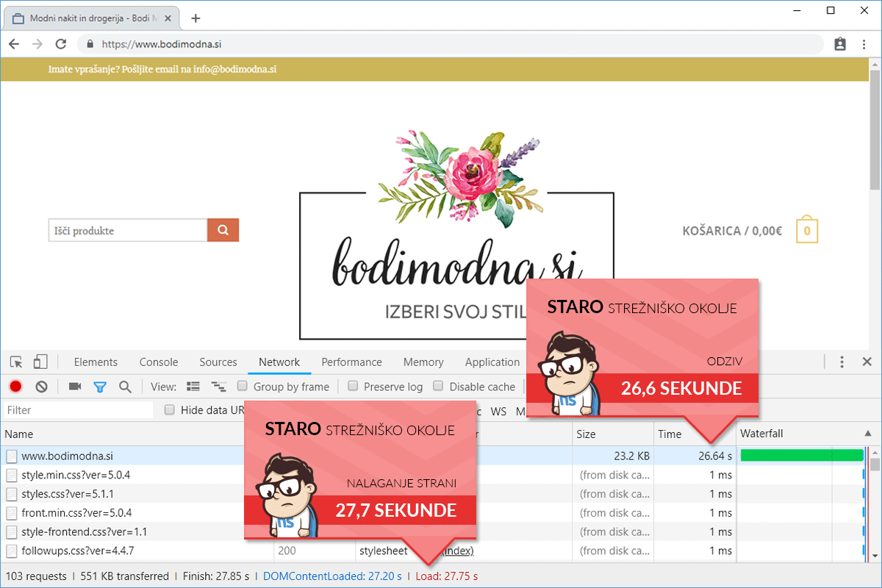Clear the network log
This screenshot has height=588, width=882.
coord(42,387)
